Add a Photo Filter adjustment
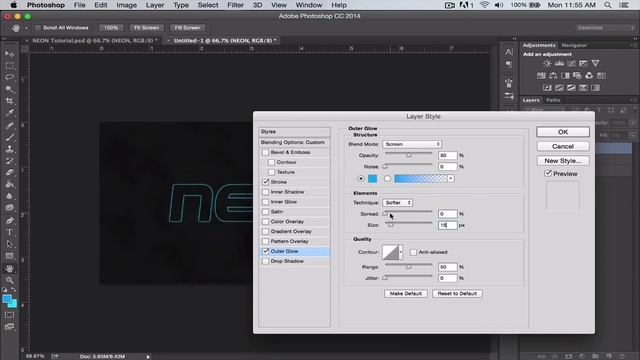The image size is (640, 360). pyautogui.click(x=577, y=76)
